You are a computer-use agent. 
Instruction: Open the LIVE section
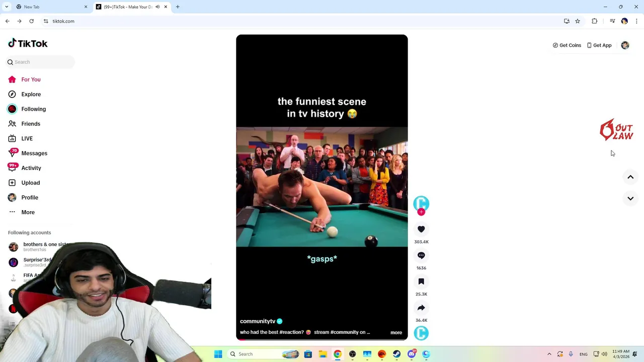(x=21, y=138)
